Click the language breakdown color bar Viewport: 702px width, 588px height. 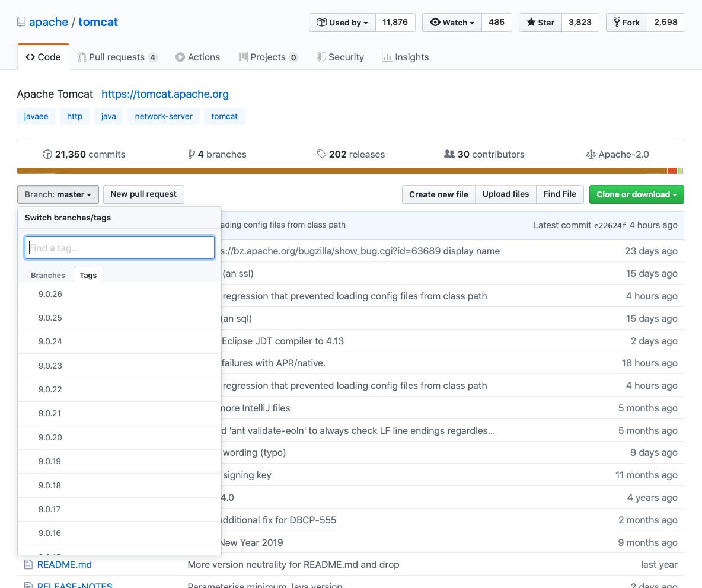point(350,171)
